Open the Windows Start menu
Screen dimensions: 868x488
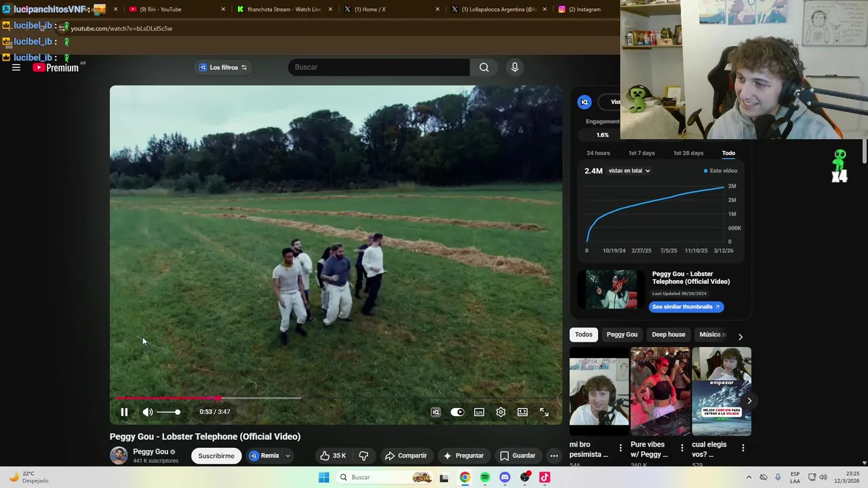pyautogui.click(x=324, y=477)
